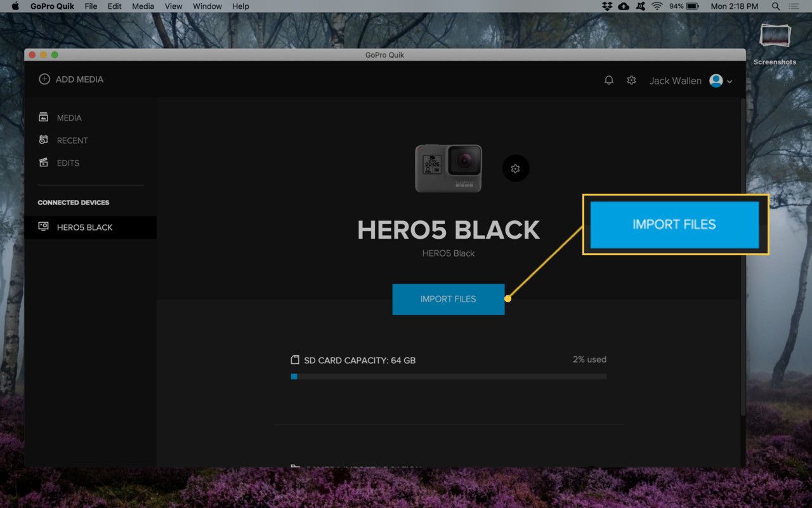Open app settings gear in header
Screen dimensions: 812x508
coord(631,81)
